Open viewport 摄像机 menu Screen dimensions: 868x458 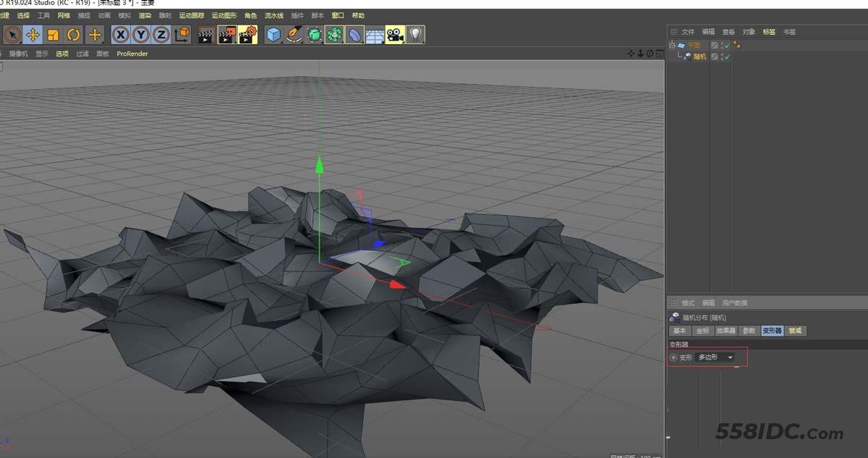point(18,54)
